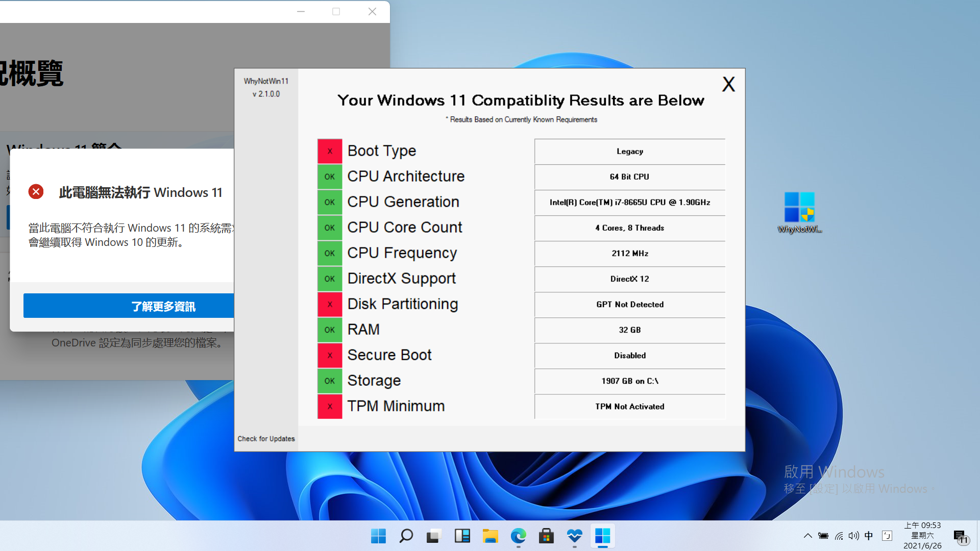The height and width of the screenshot is (551, 980).
Task: Switch to WhyNotWin11 taskbar icon
Action: (602, 536)
